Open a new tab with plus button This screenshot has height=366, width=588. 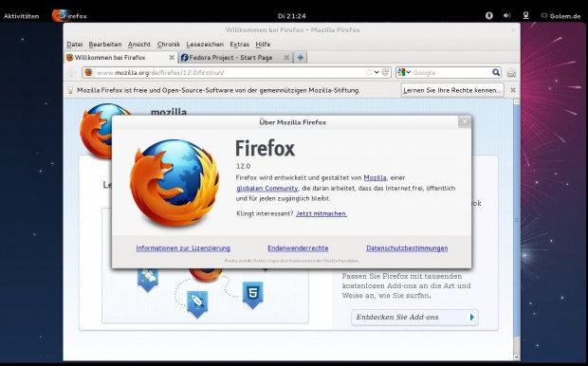pyautogui.click(x=301, y=58)
